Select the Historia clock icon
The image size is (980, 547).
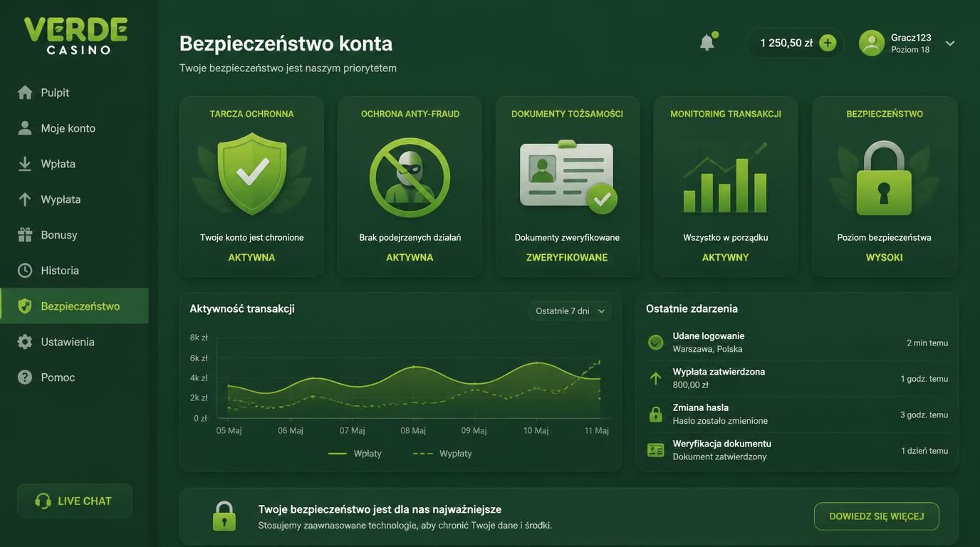tap(25, 270)
